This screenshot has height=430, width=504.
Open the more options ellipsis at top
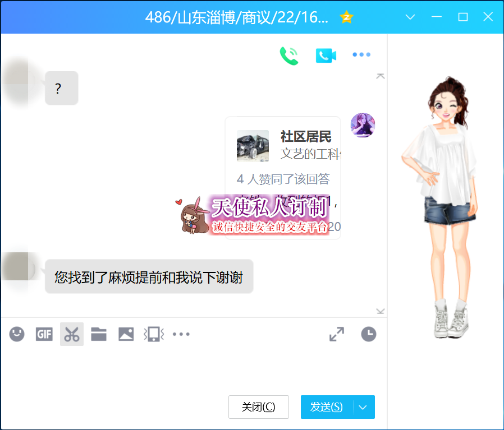click(x=361, y=55)
